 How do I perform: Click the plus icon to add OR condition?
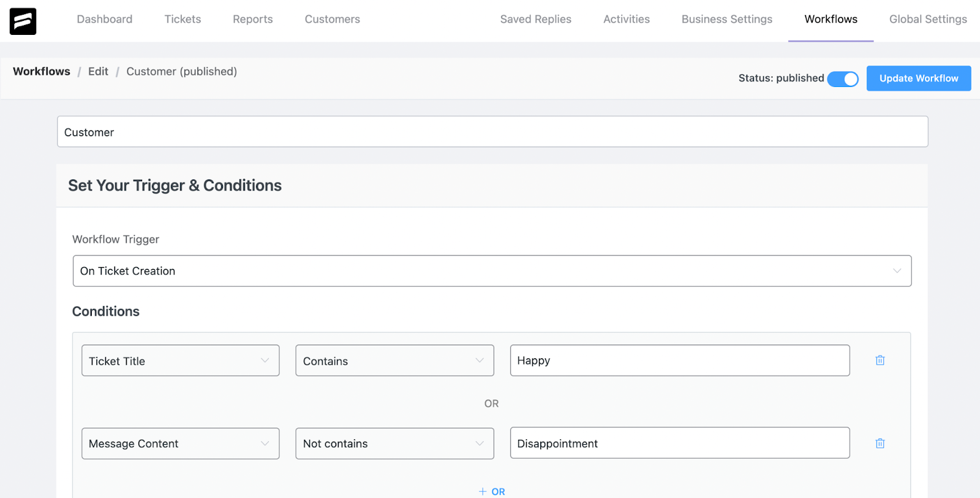(x=483, y=491)
